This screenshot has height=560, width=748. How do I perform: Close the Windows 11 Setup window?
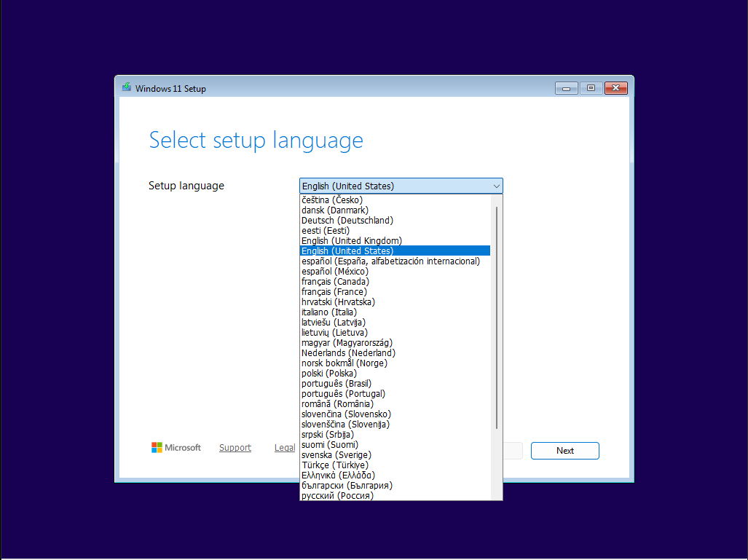616,88
